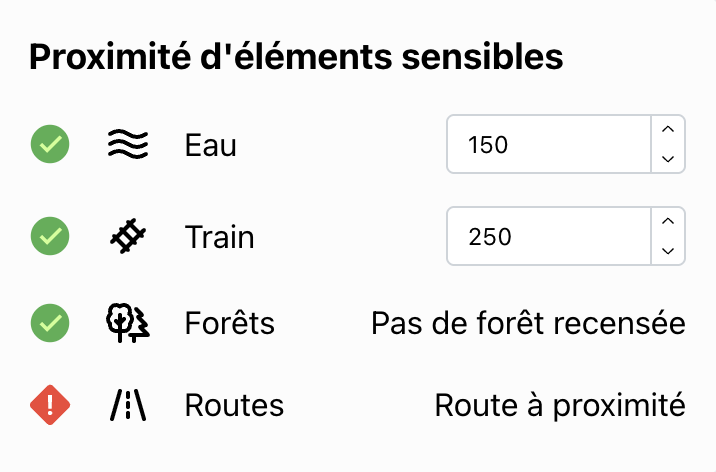Image resolution: width=716 pixels, height=472 pixels.
Task: Click the green check icon beside Eau
Action: (49, 145)
